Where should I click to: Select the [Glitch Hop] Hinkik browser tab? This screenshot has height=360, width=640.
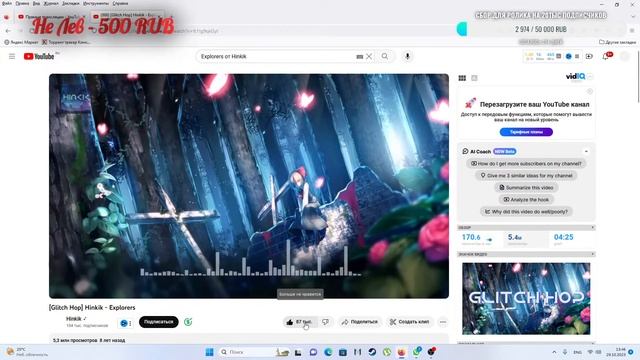coord(127,15)
